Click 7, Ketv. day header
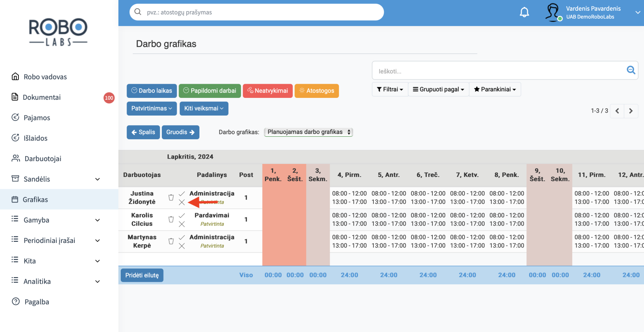Viewport: 644px width, 332px height. tap(467, 175)
